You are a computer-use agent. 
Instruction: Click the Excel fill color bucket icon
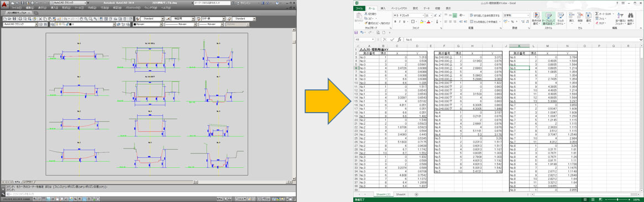(422, 22)
